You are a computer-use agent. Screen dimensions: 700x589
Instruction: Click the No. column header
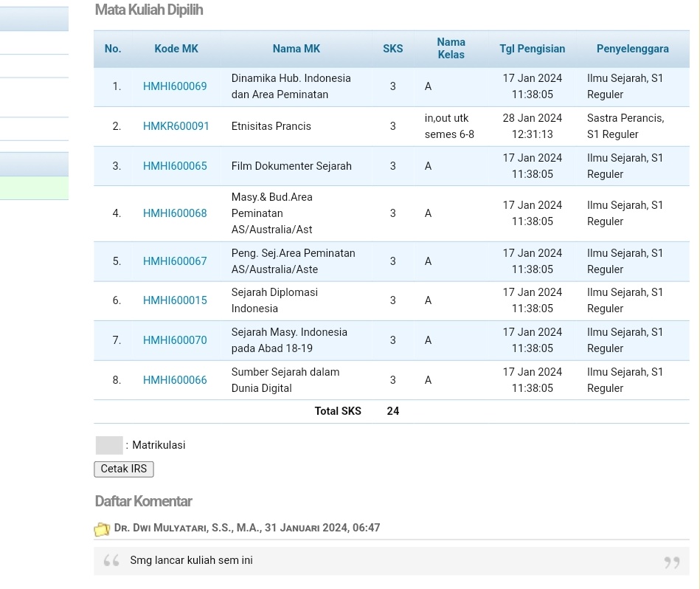[113, 49]
